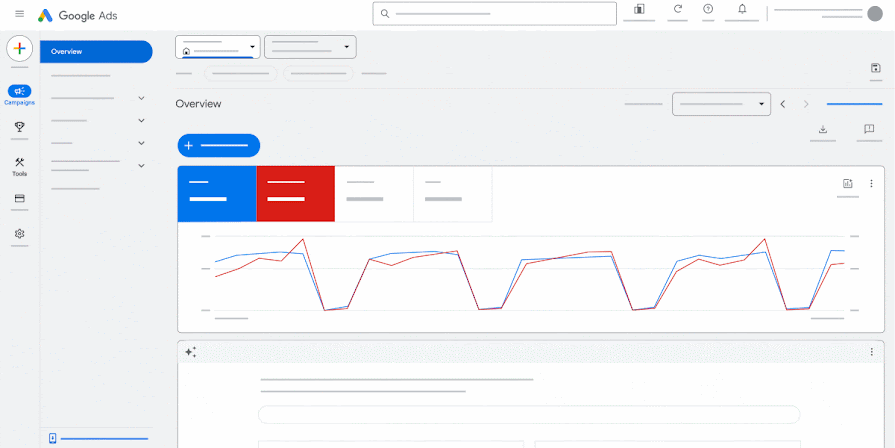Viewport: 895px width, 448px height.
Task: Open the help question mark icon
Action: point(708,10)
